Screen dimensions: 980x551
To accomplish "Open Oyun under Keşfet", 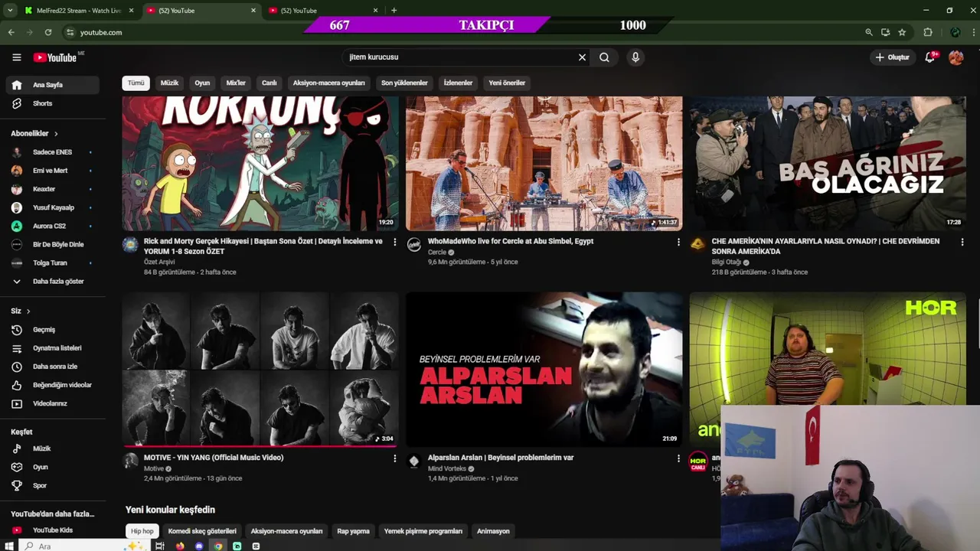I will [52, 467].
